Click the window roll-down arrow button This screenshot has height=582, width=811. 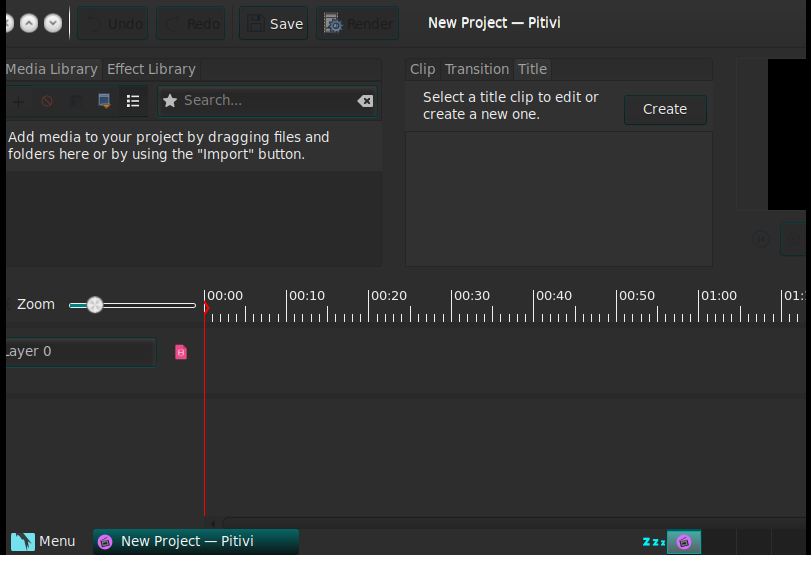[x=53, y=23]
